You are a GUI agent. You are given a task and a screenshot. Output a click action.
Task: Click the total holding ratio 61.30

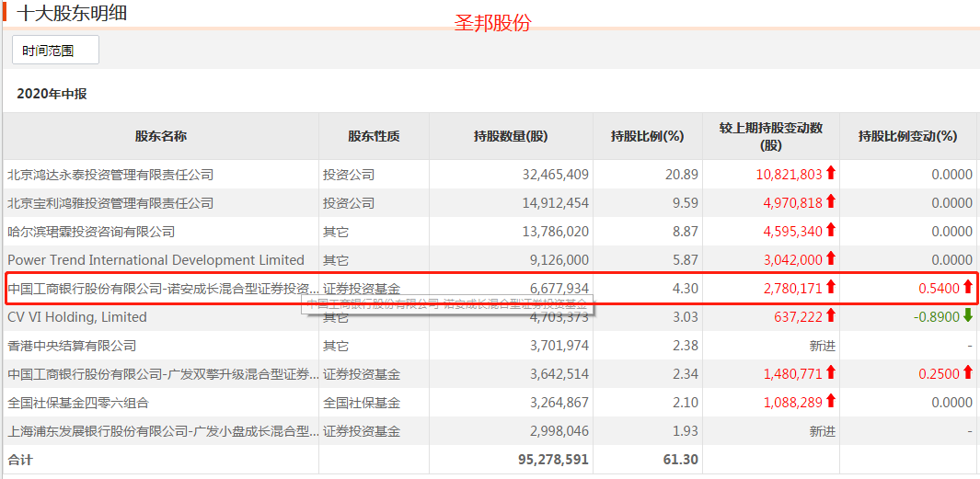pyautogui.click(x=683, y=460)
